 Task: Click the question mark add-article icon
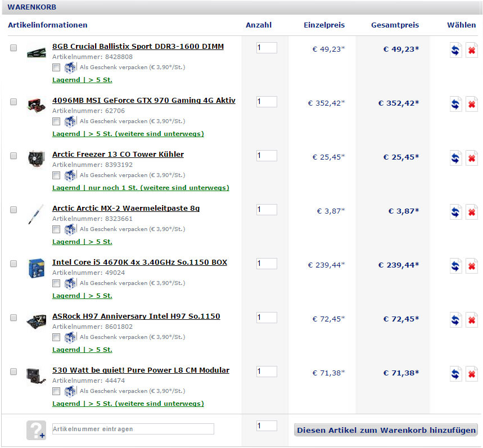click(x=36, y=430)
